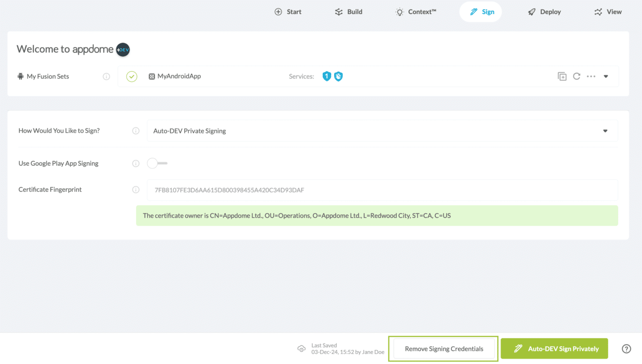
Task: Open the Auto-DEV Private Signing dropdown
Action: (382, 131)
